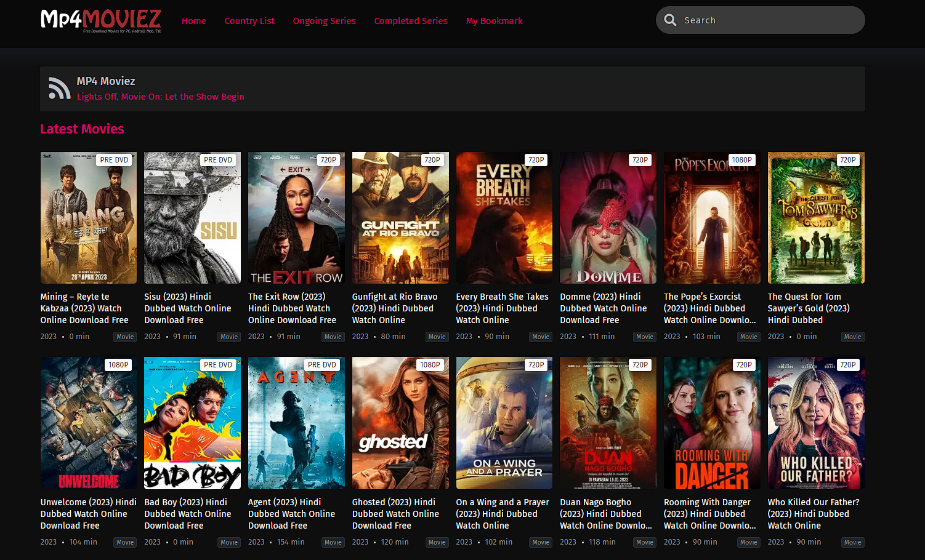Click the RSS feed icon

pyautogui.click(x=59, y=89)
